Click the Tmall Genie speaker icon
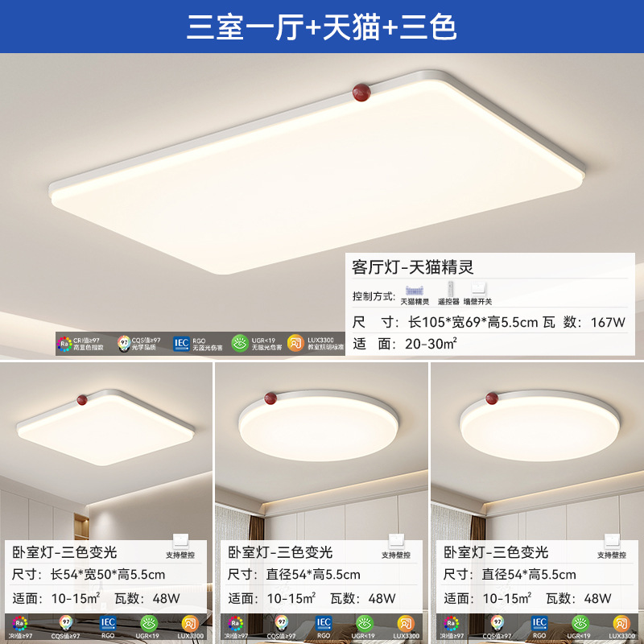The height and width of the screenshot is (644, 644). point(415,291)
